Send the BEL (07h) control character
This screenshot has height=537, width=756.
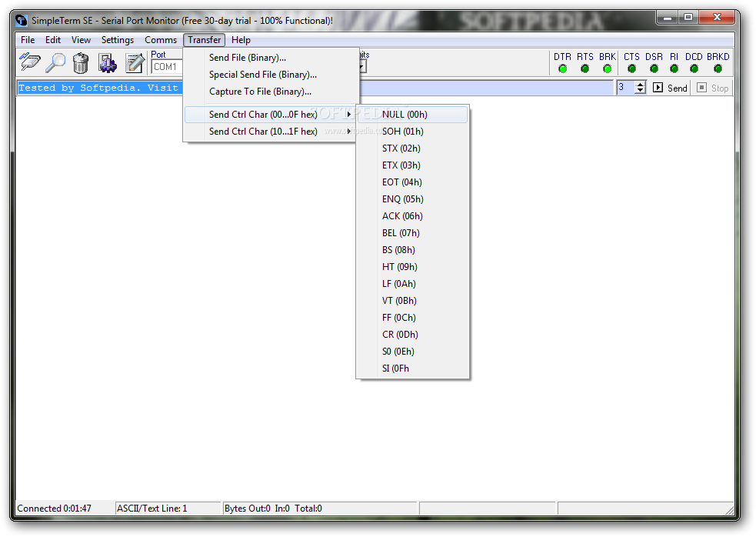pos(413,232)
